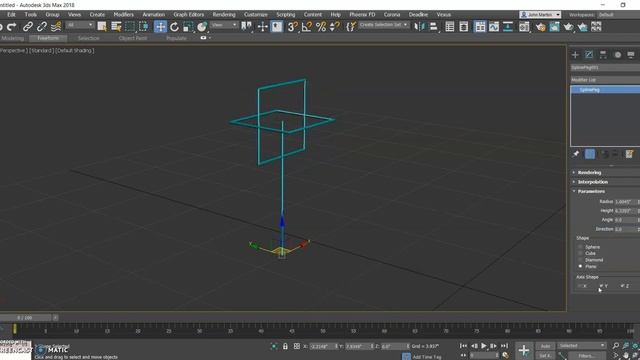Toggle the Spinner Snap icon
The width and height of the screenshot is (640, 360).
coord(335,27)
